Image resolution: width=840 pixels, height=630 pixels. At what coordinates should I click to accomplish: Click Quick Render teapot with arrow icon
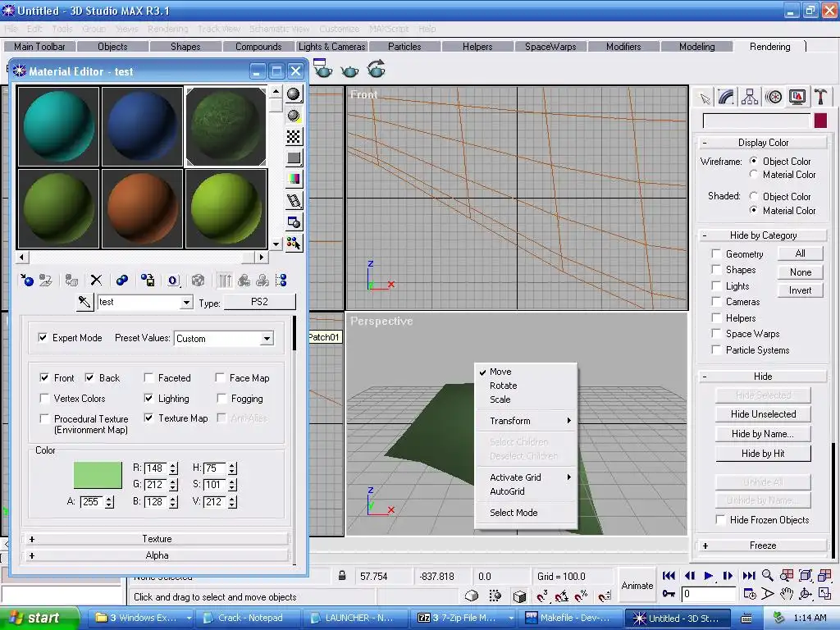tap(377, 69)
